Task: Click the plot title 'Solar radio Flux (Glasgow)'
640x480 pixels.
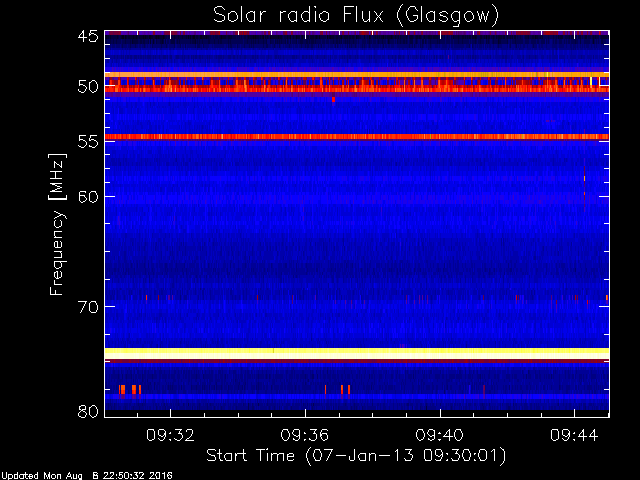Action: click(356, 16)
